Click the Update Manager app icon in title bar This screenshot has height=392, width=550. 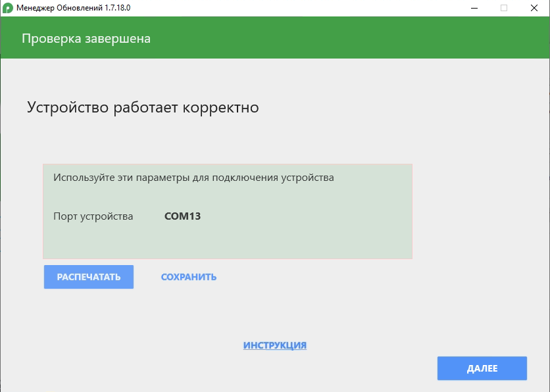[8, 8]
